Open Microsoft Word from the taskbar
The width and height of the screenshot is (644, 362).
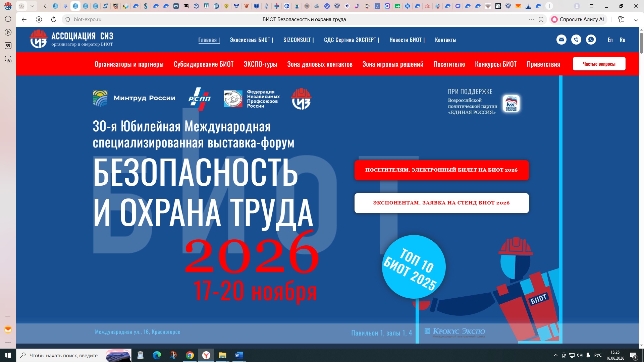tap(239, 355)
